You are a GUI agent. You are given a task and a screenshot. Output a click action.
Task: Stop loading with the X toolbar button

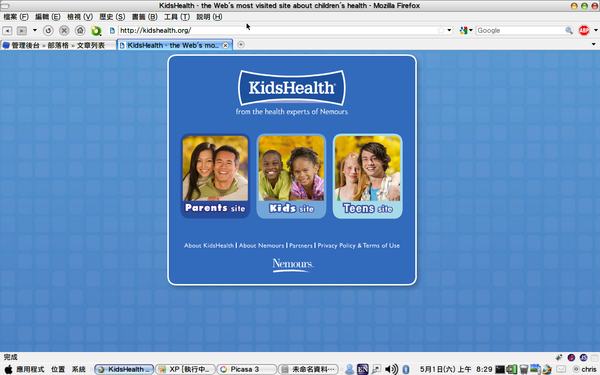[64, 30]
